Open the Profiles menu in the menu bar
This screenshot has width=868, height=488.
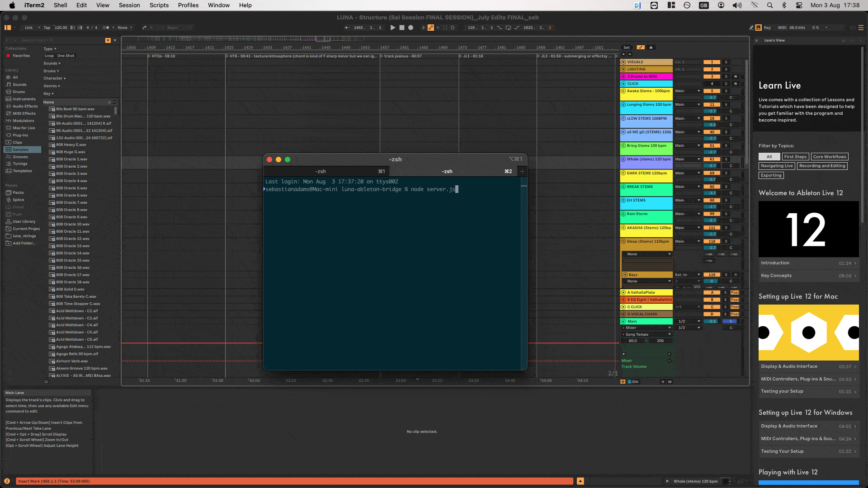(188, 5)
